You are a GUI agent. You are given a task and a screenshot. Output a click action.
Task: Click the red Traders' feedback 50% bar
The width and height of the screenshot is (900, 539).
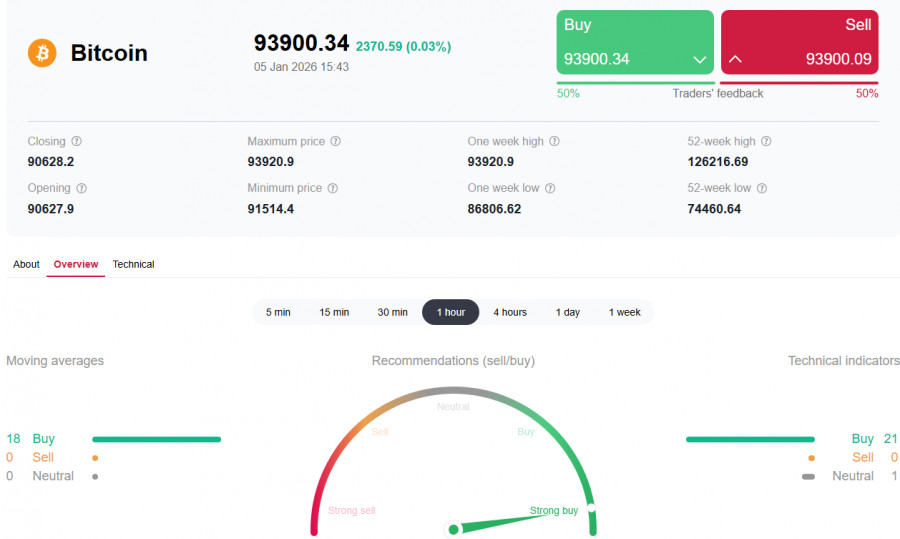(799, 83)
